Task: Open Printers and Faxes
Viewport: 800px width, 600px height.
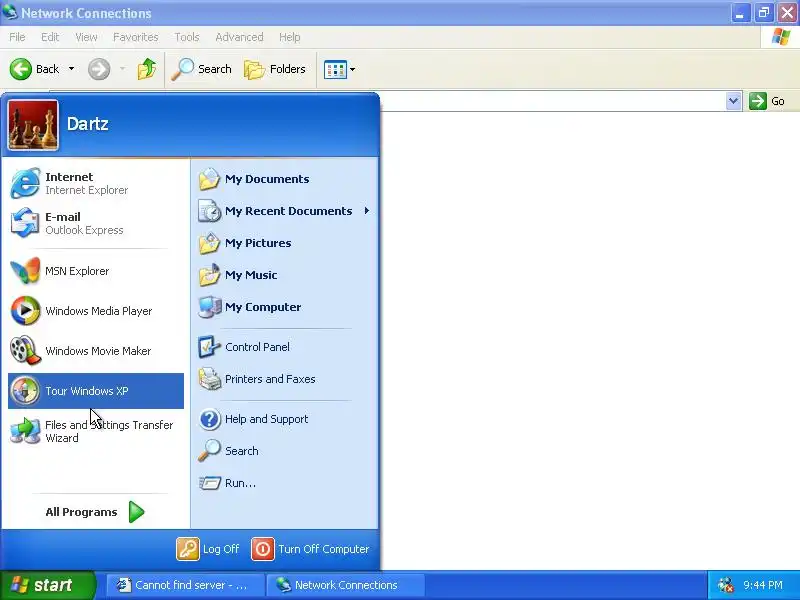Action: click(x=285, y=379)
